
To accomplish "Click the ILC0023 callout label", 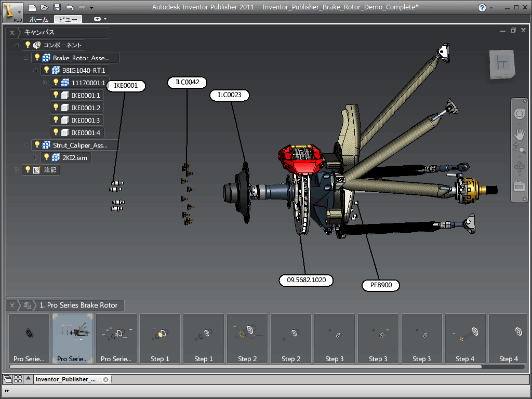I will (230, 95).
